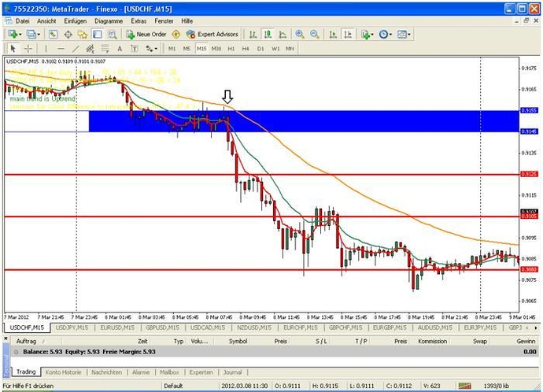Switch to the NZDUSD,M15 chart tab
Screen dimensions: 543x392
click(x=254, y=327)
